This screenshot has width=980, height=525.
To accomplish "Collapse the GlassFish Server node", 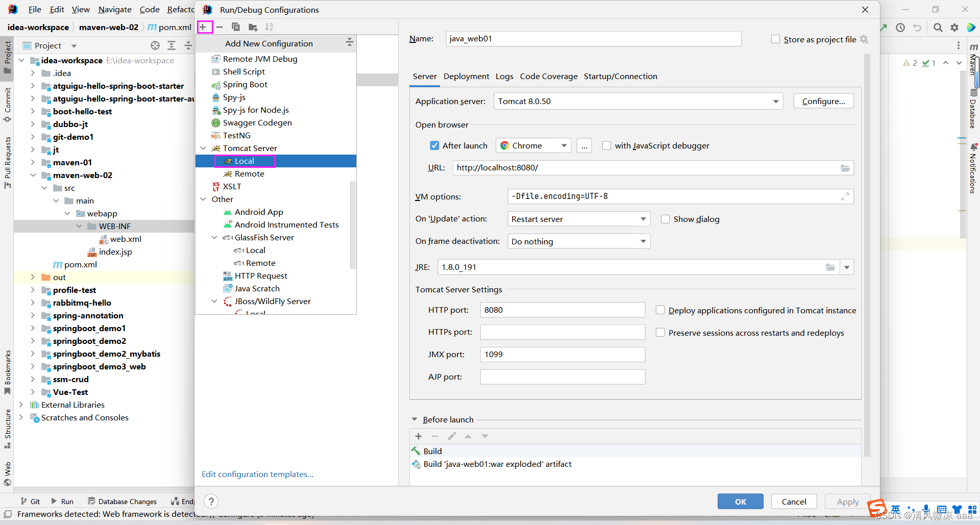I will [215, 238].
